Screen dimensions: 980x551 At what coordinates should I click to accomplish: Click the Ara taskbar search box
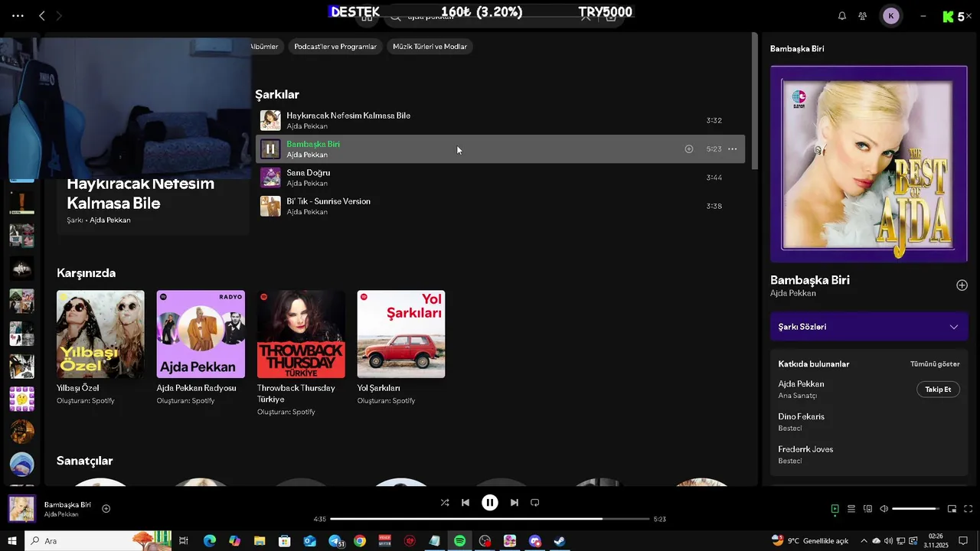point(98,541)
